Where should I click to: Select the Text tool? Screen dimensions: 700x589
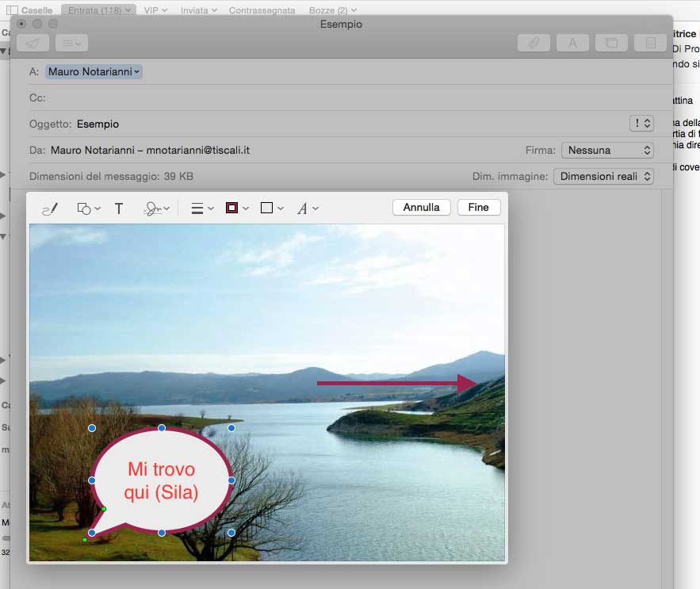tap(119, 208)
